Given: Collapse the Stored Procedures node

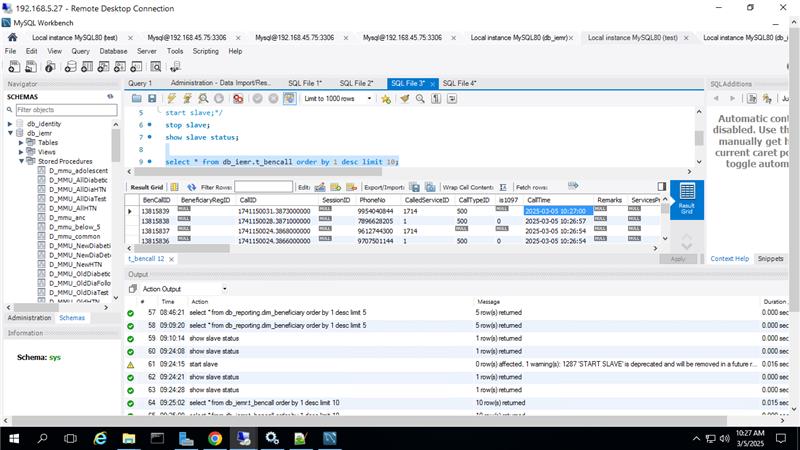Looking at the screenshot, I should 21,161.
